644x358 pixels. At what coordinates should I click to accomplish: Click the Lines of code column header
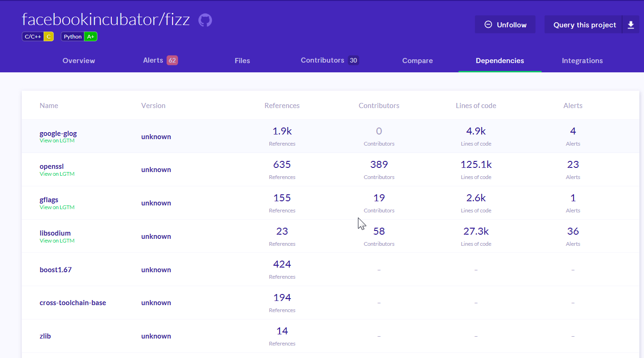pos(476,106)
